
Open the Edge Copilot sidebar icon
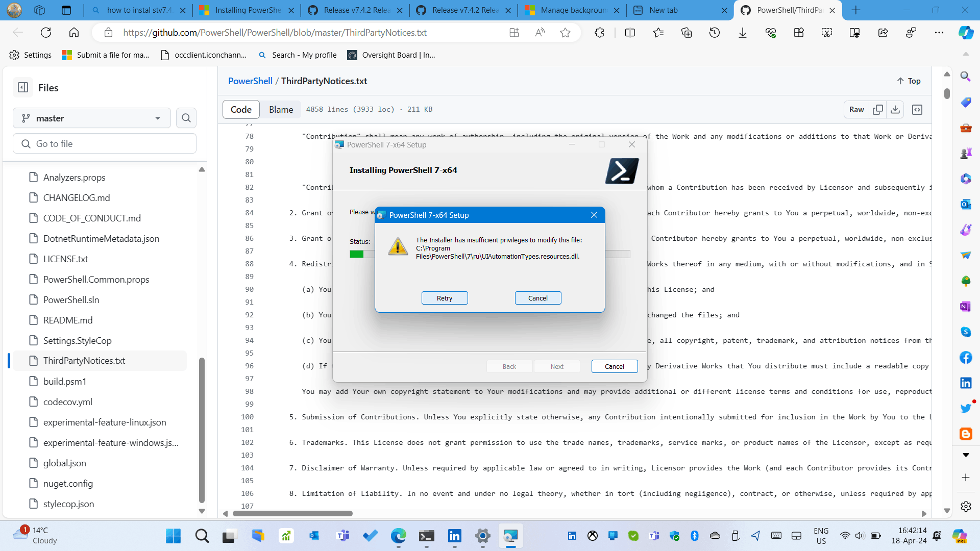point(965,33)
